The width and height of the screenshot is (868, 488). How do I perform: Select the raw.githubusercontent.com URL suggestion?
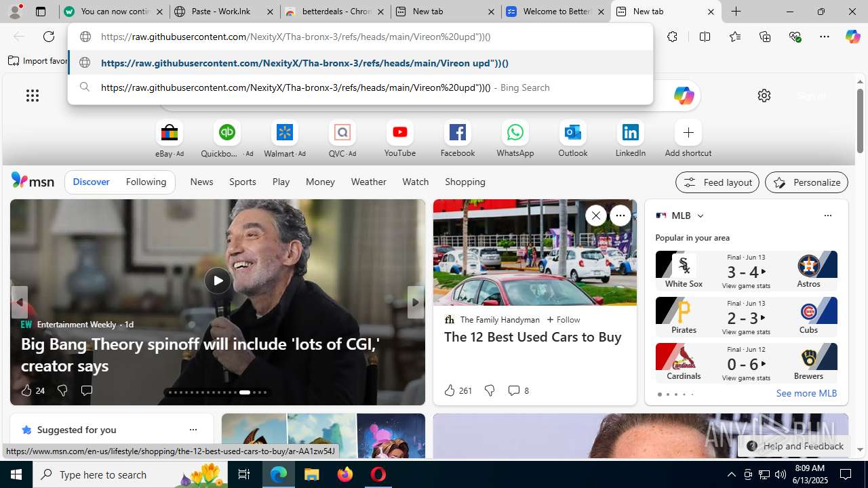pyautogui.click(x=360, y=63)
